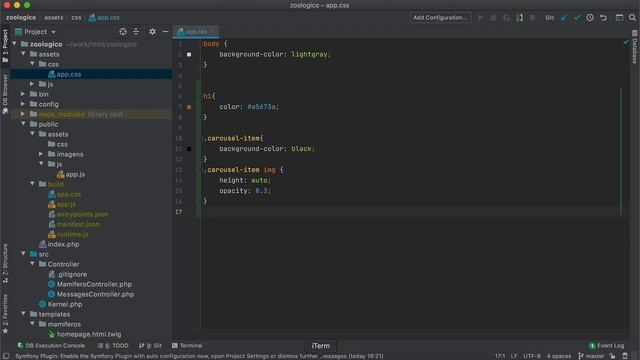Click the #a5673a color swatch in gutter
Viewport: 640px width, 360px height.
click(189, 107)
